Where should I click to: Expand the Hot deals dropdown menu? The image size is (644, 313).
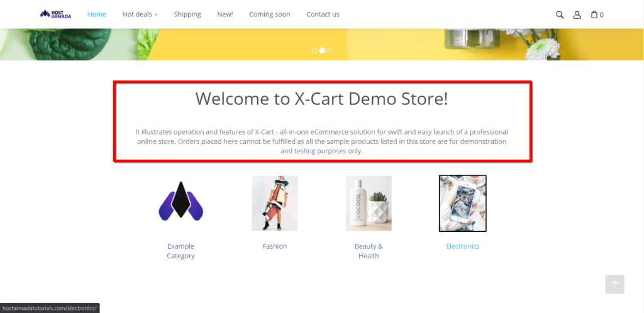(140, 14)
